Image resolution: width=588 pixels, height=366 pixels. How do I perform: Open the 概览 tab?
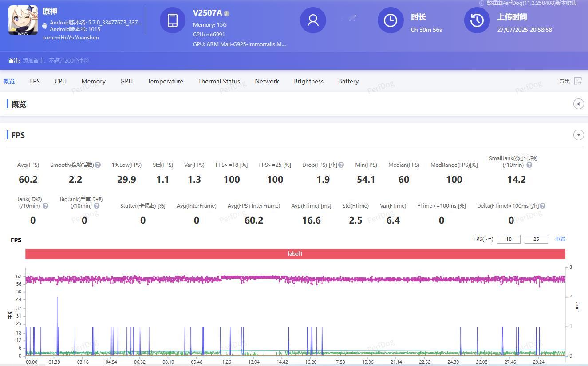pyautogui.click(x=9, y=81)
